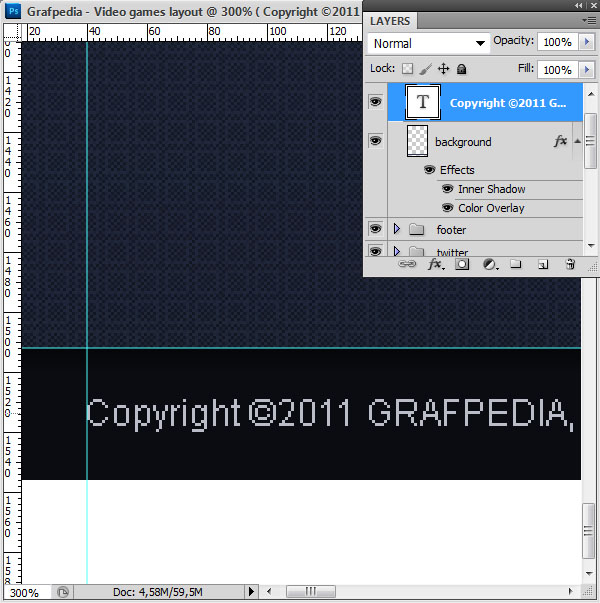Click Layers panel scroll down arrow

591,245
